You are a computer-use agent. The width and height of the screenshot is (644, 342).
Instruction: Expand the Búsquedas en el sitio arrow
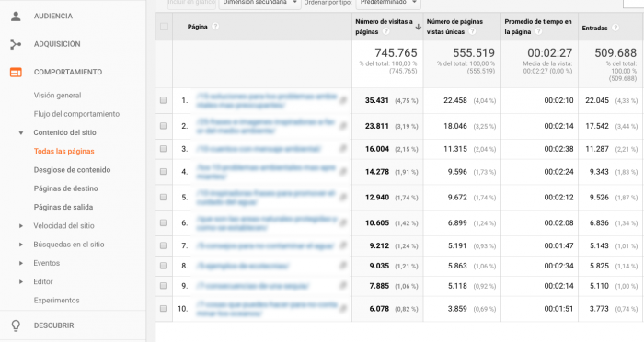[x=21, y=245]
